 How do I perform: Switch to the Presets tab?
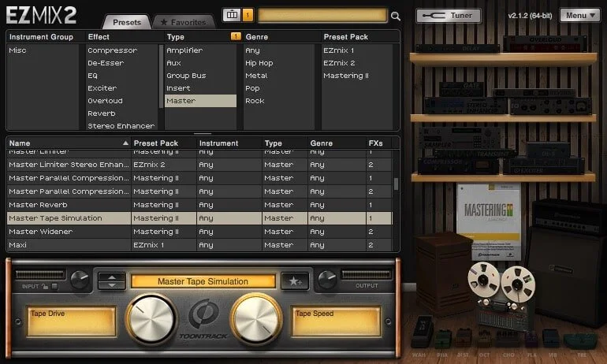(127, 22)
